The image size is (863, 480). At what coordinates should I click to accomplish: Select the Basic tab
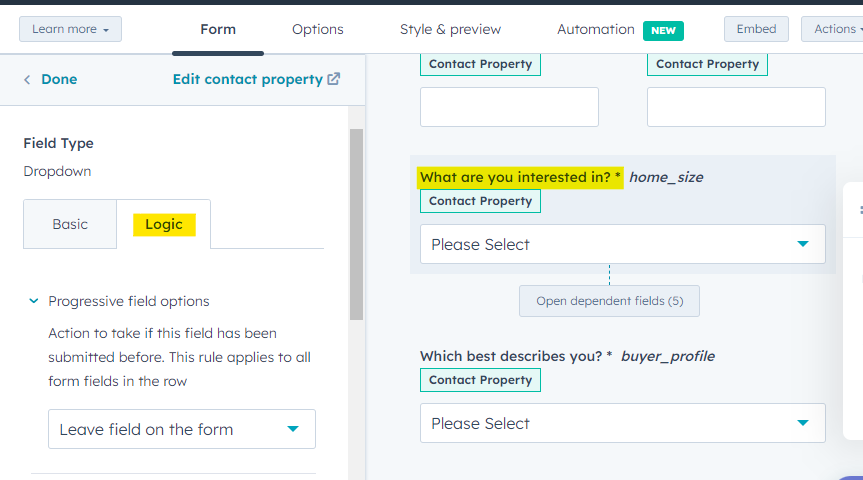coord(70,224)
